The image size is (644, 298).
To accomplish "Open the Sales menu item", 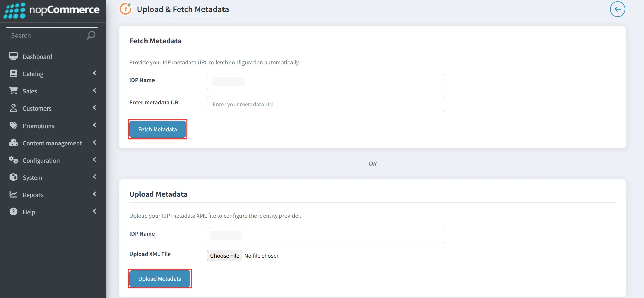I will pyautogui.click(x=53, y=91).
